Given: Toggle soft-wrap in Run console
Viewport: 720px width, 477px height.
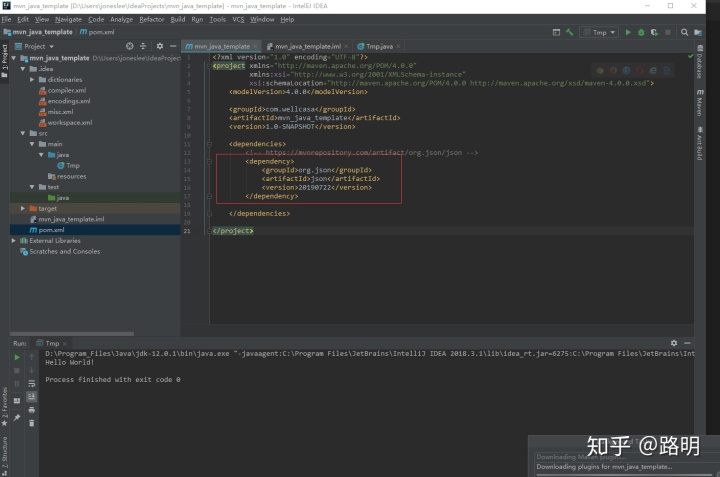Looking at the screenshot, I should [x=32, y=383].
